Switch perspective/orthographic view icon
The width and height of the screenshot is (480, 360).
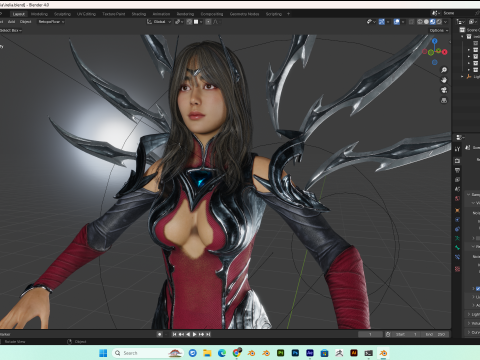444,100
